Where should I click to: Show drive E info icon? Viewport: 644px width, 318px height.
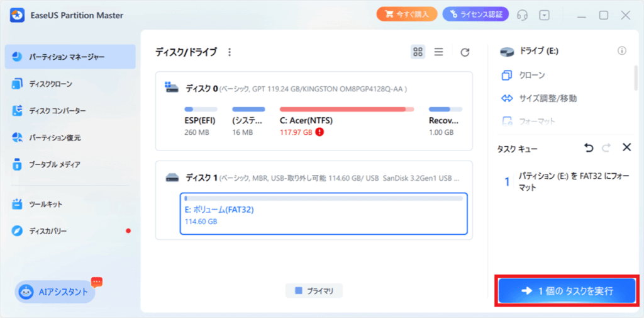(622, 51)
